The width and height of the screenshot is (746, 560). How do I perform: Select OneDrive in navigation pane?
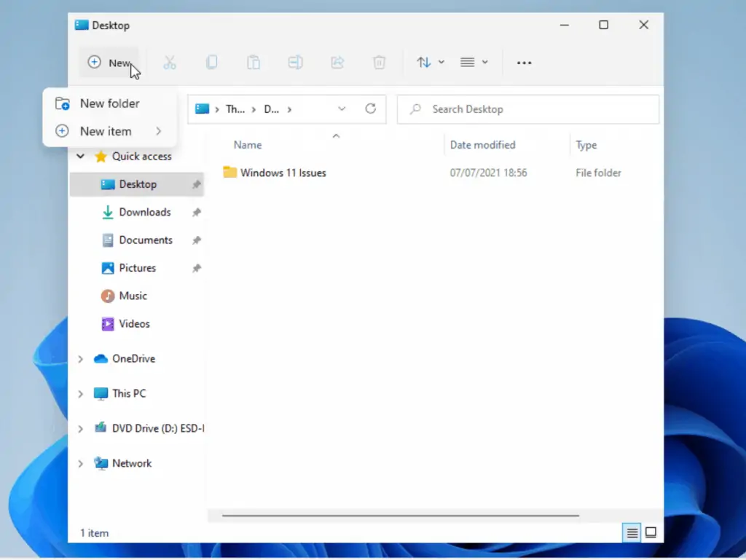pos(133,359)
